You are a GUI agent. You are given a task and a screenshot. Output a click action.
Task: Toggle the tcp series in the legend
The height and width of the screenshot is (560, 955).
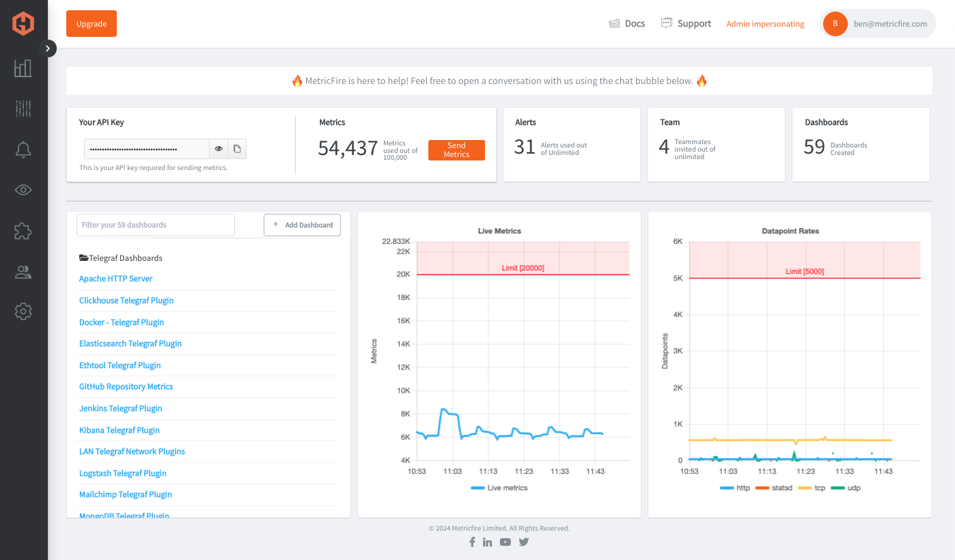811,488
